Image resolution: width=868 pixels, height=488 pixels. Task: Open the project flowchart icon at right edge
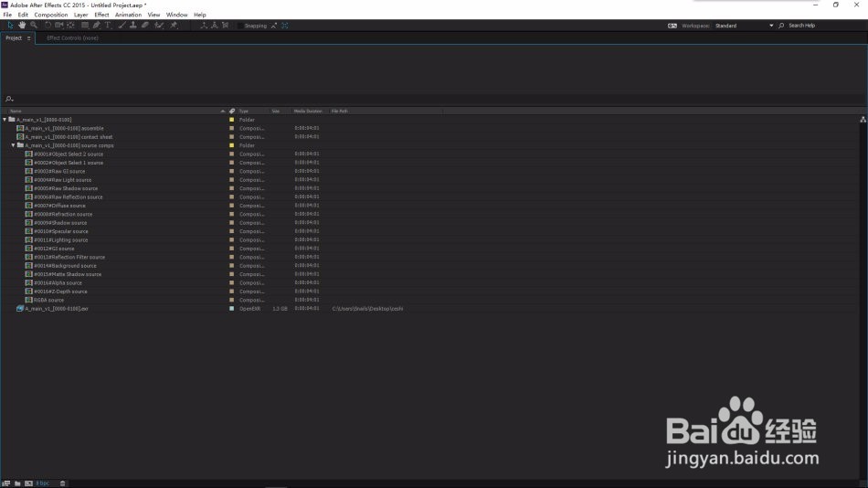point(863,120)
